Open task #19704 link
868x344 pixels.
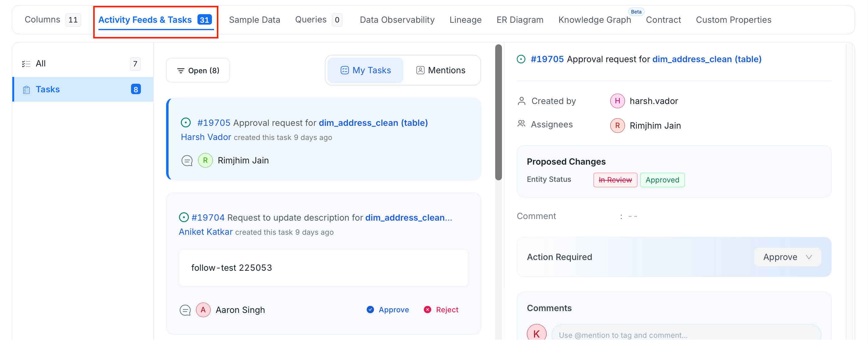[208, 218]
